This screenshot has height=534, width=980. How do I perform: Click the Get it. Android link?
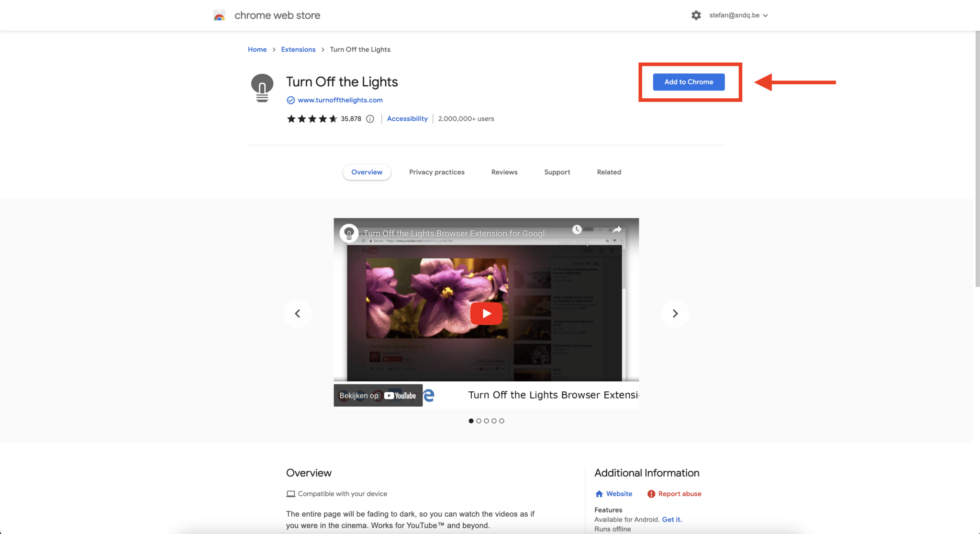[x=672, y=520]
